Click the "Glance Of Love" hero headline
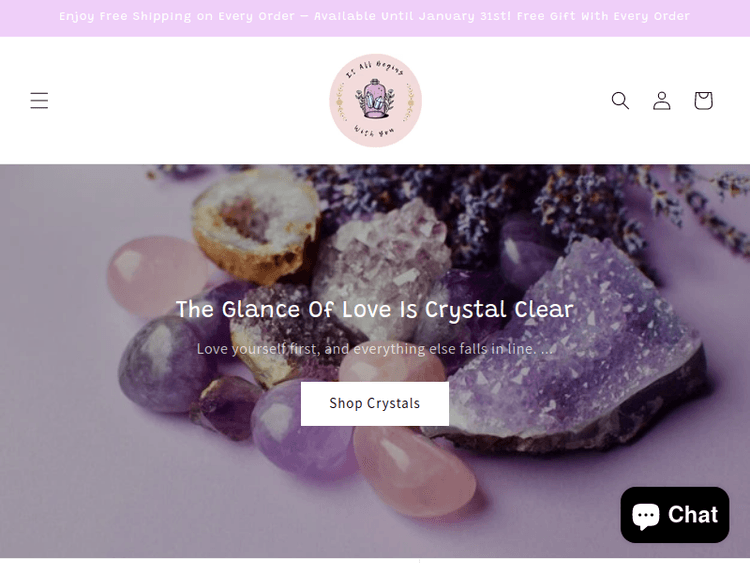This screenshot has width=750, height=563. pyautogui.click(x=375, y=309)
